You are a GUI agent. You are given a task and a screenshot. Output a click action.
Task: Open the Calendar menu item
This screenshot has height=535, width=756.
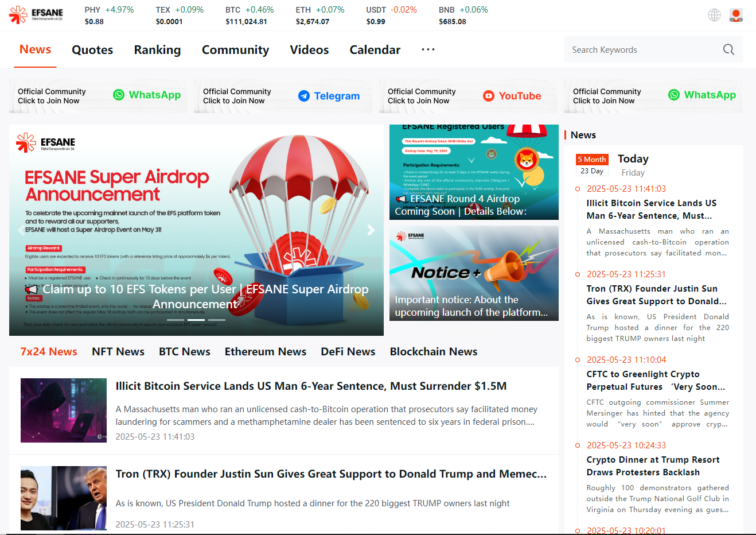[375, 50]
